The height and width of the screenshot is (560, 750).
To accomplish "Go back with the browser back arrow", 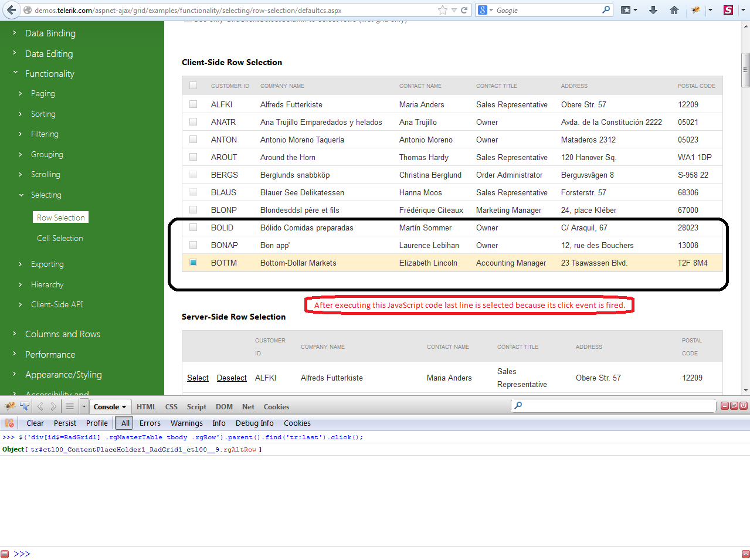I will point(11,10).
